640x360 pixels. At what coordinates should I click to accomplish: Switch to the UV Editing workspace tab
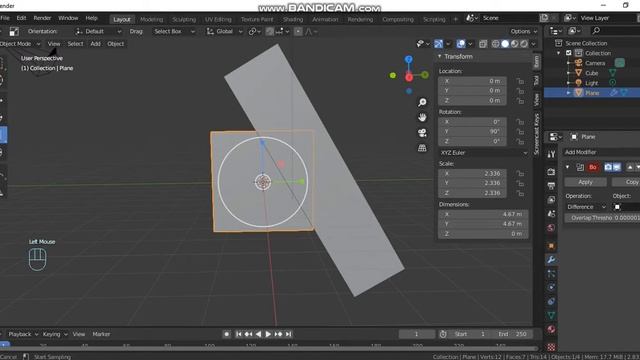coord(218,19)
